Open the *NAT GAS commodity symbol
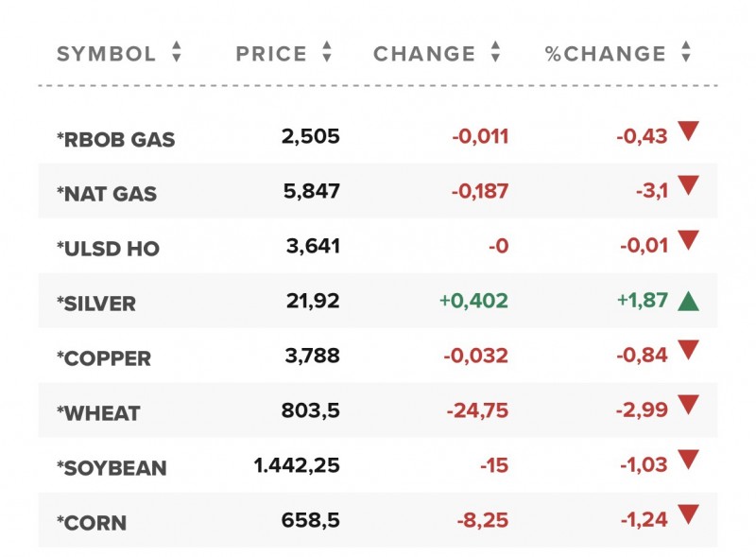756x557 pixels. [107, 194]
